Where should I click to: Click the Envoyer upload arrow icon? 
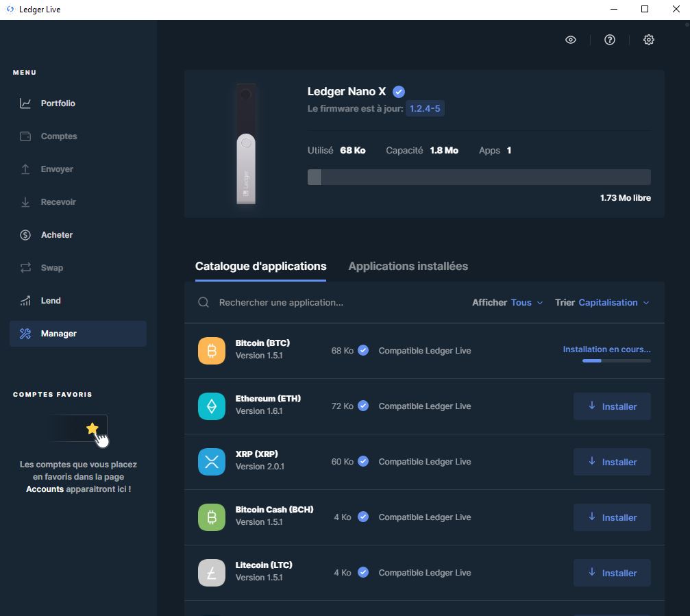tap(25, 169)
